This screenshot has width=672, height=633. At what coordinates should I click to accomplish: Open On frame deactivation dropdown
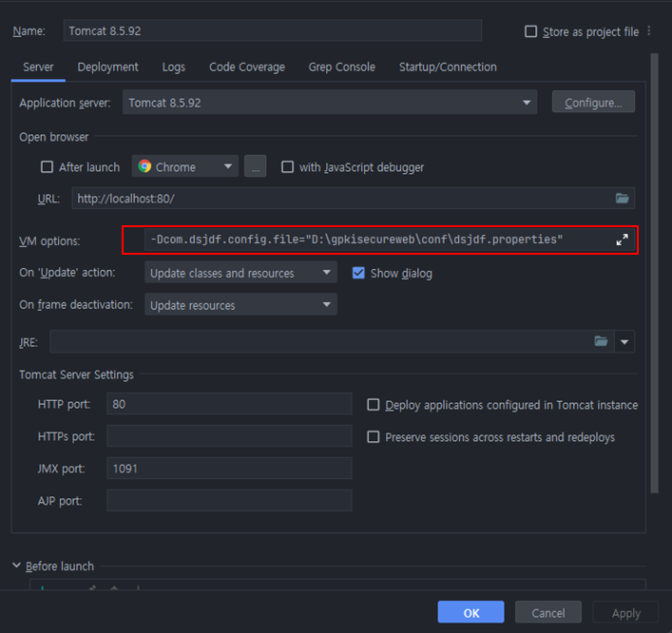coord(240,305)
